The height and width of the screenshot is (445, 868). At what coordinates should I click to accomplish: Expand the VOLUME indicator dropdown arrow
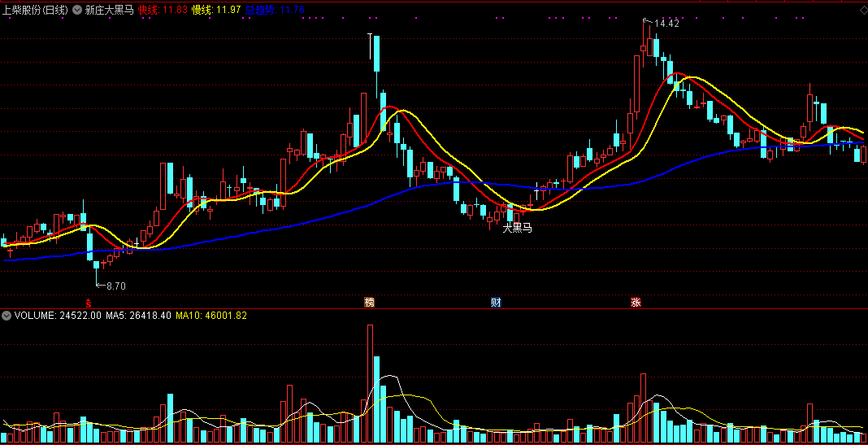7,316
